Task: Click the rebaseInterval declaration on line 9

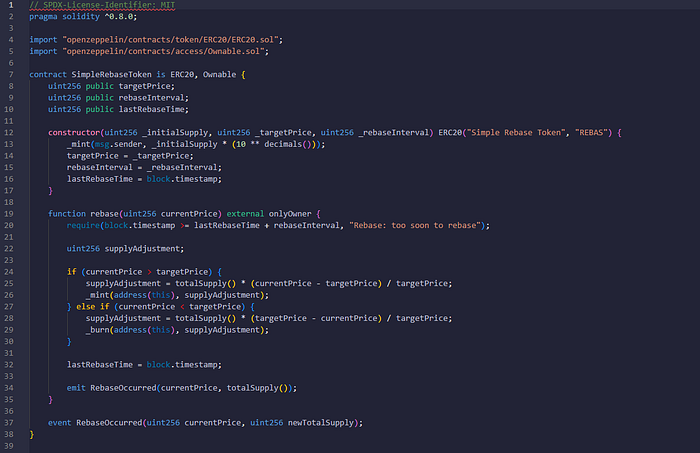Action: point(118,98)
